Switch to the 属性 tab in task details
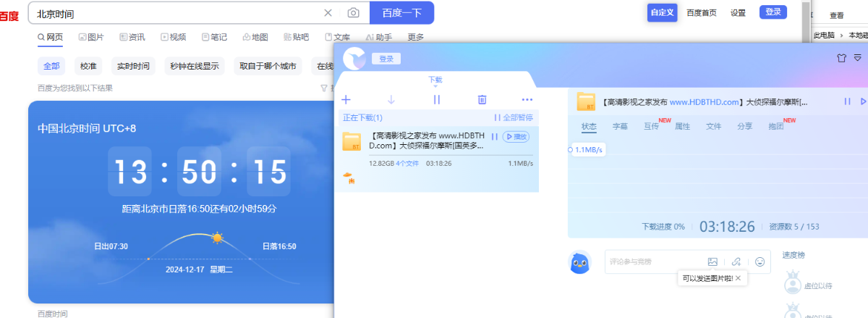This screenshot has height=318, width=868. pyautogui.click(x=682, y=126)
